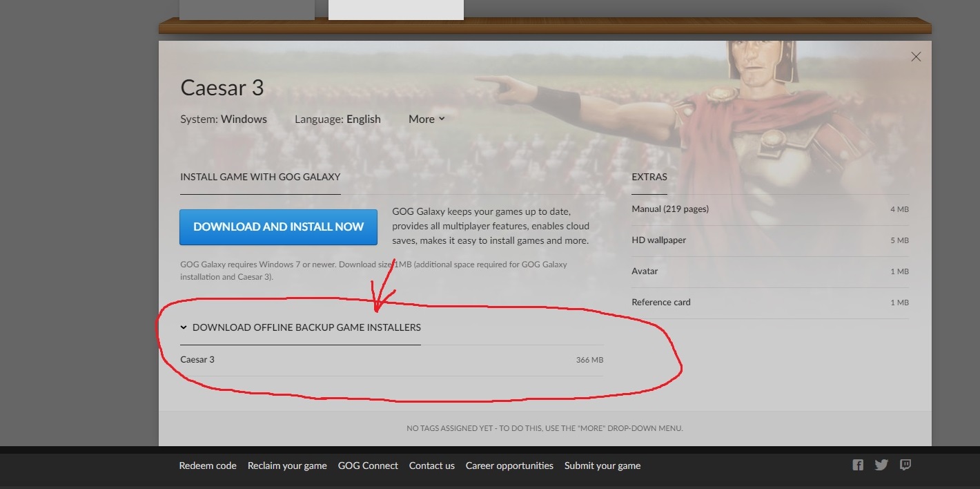Click the 5 MB wallpaper size value
Image resolution: width=980 pixels, height=489 pixels.
(x=899, y=240)
